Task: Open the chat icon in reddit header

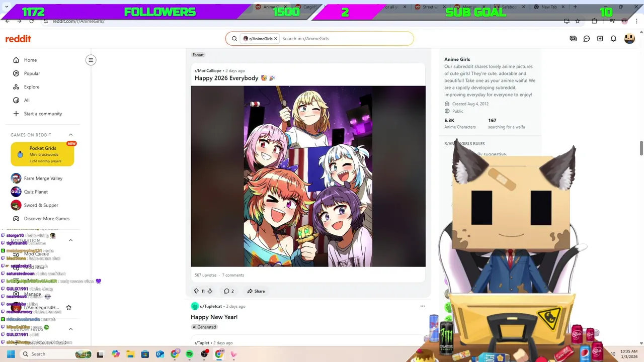Action: click(x=587, y=39)
